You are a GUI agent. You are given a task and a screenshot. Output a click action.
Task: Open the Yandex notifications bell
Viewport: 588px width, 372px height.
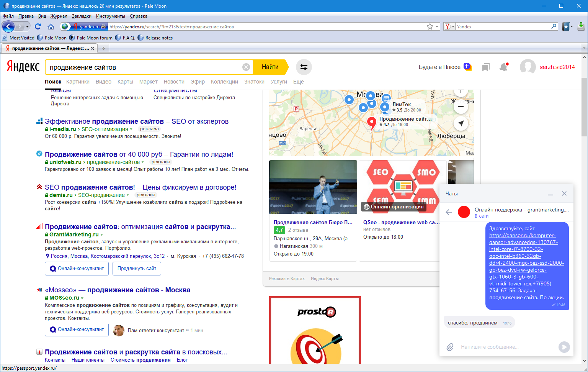click(x=503, y=67)
